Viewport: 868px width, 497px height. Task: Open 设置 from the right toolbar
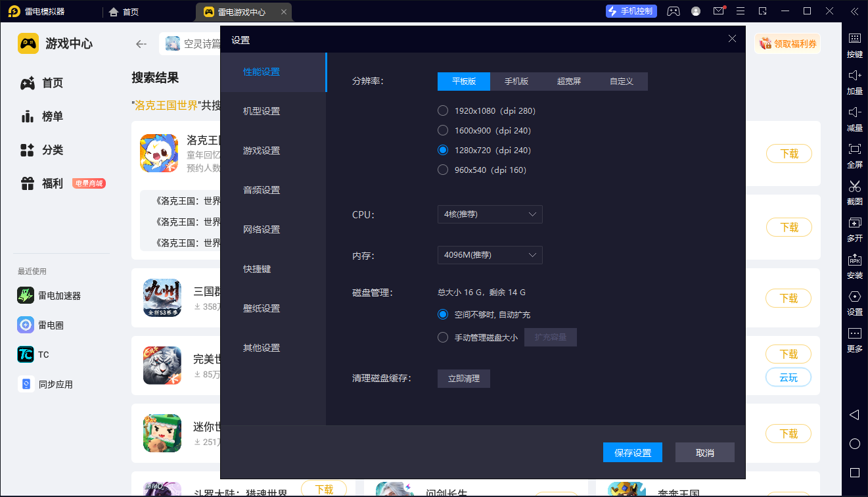(854, 302)
